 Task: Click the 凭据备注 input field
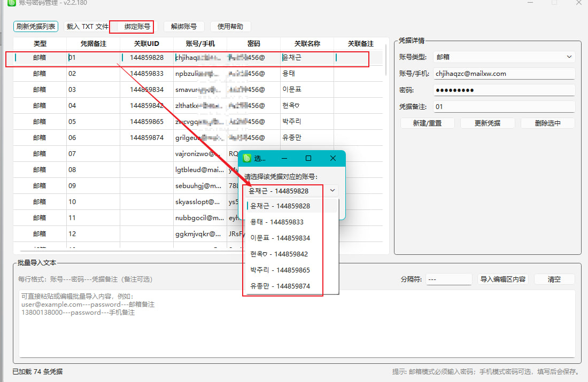click(x=504, y=107)
